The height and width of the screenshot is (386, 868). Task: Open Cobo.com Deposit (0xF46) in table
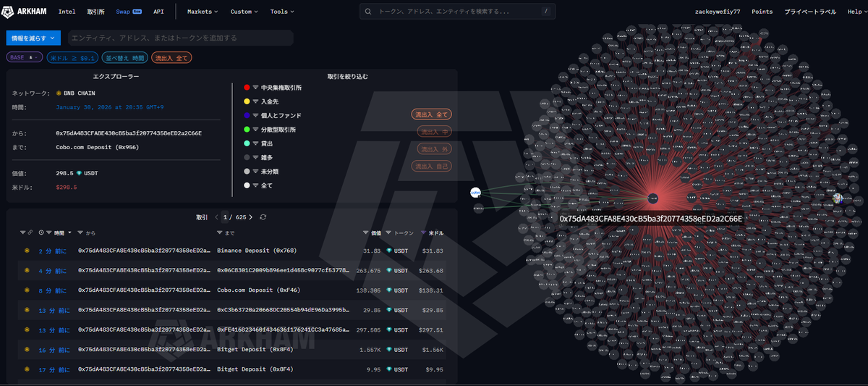(x=258, y=290)
